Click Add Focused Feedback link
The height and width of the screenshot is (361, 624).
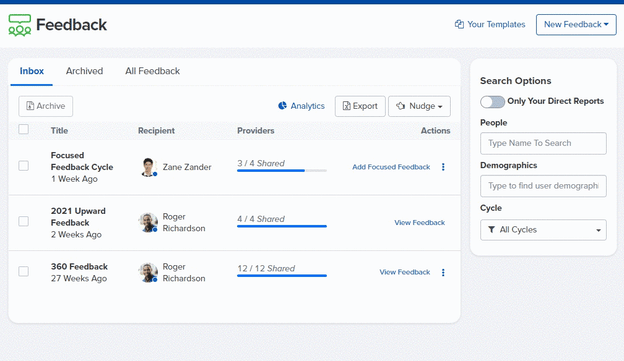point(391,167)
